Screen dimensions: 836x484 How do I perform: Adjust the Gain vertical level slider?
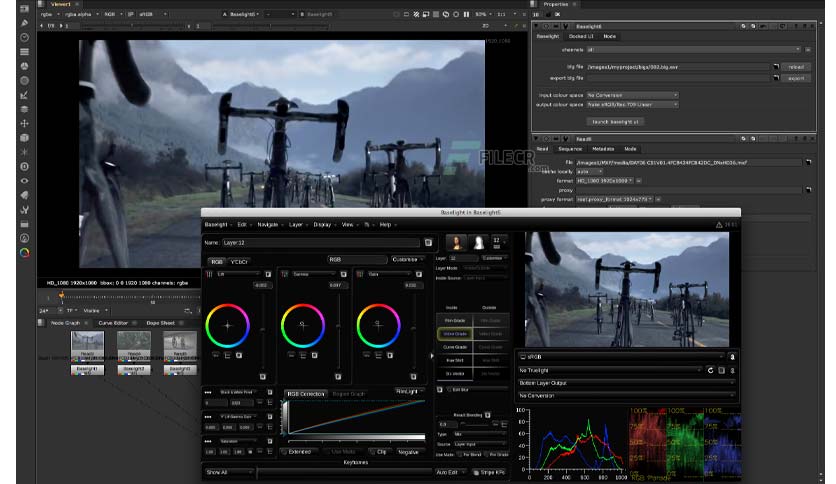pos(414,330)
